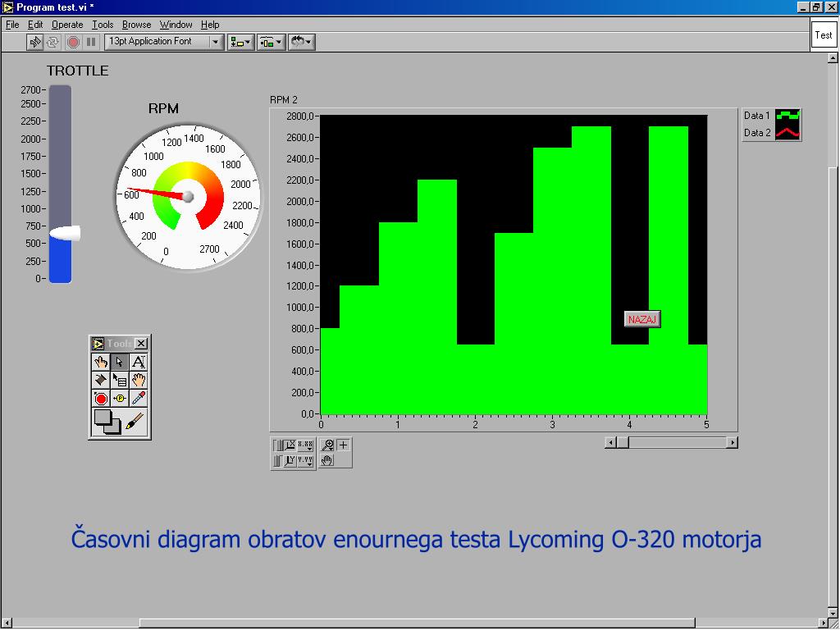Expand the Distribute Objects dropdown
840x630 pixels.
pos(270,42)
